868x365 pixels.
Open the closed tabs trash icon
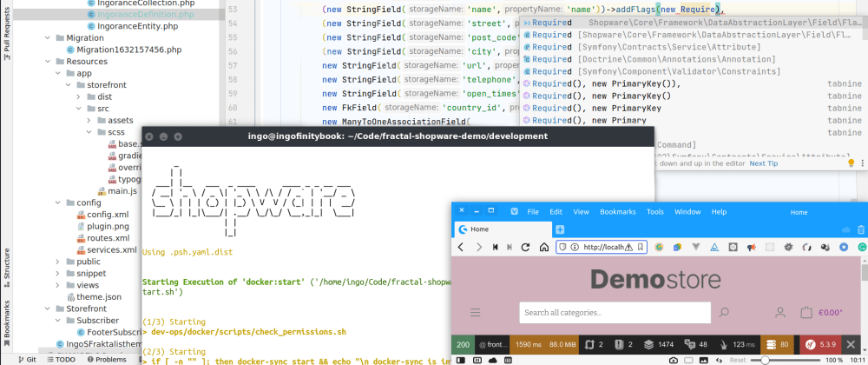pos(861,229)
